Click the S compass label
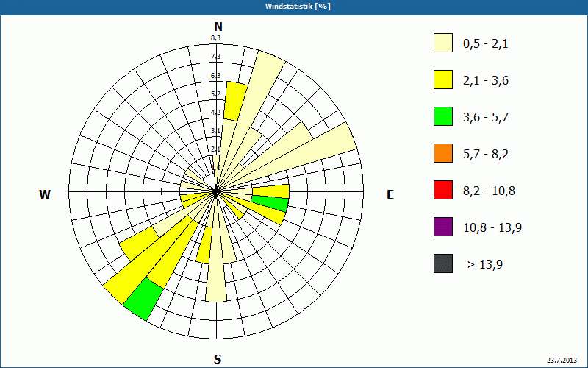The image size is (588, 368). pyautogui.click(x=218, y=359)
